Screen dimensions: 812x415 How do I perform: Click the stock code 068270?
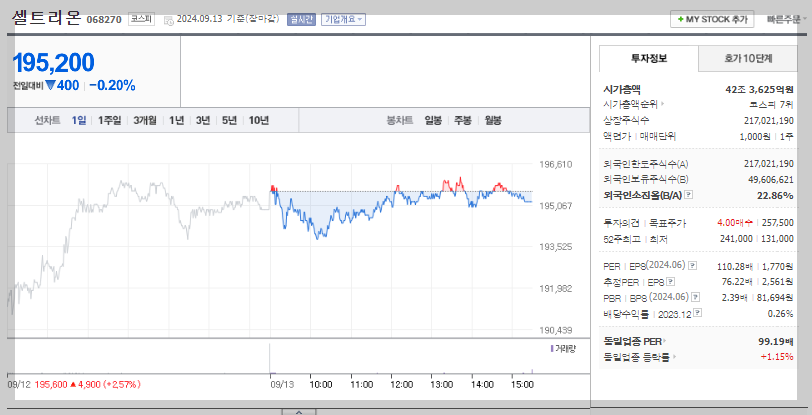(x=104, y=20)
